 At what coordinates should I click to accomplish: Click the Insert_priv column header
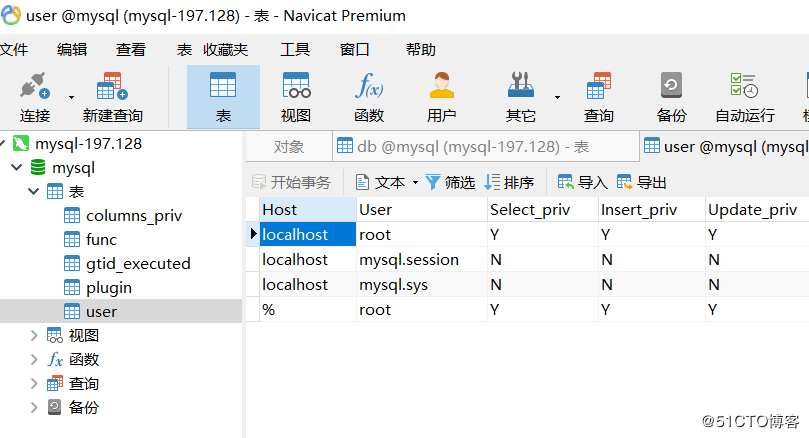click(652, 209)
